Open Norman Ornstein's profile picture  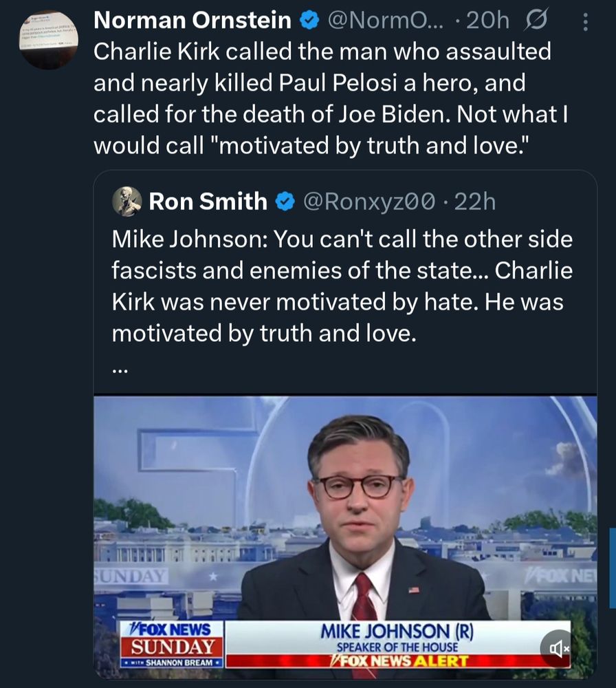(48, 40)
